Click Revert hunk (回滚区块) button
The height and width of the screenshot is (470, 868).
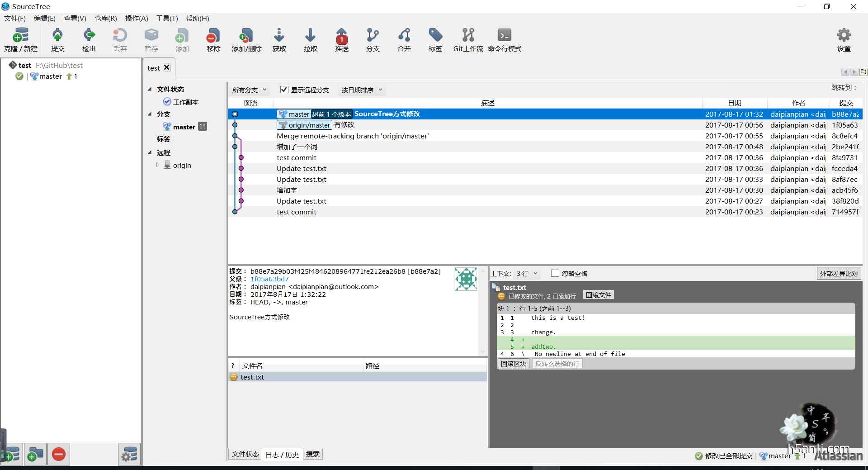pos(514,364)
